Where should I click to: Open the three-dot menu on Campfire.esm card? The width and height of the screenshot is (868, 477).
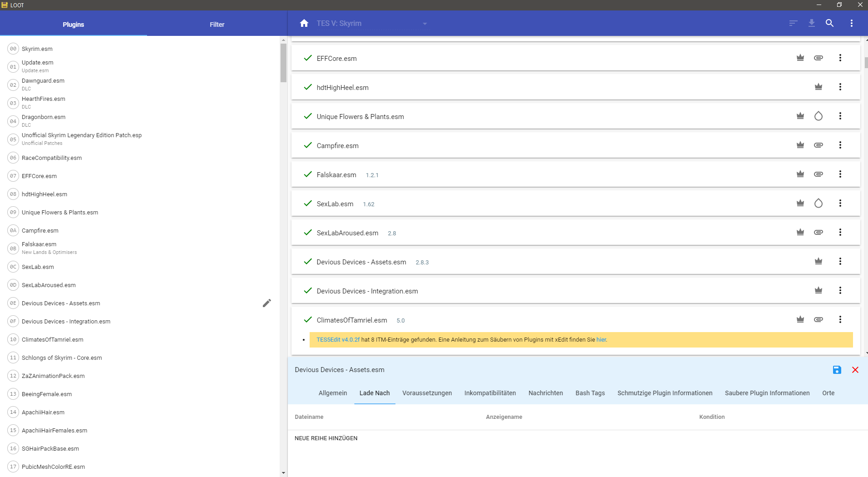point(840,145)
